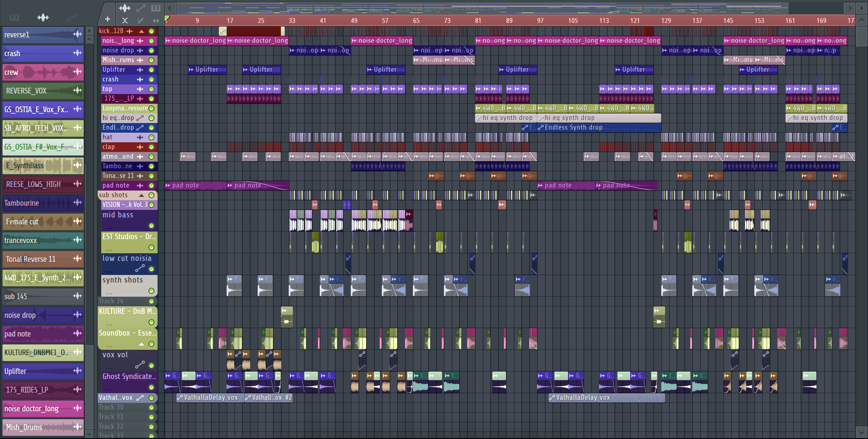The image size is (868, 439).
Task: Click the left arrow of timeline overview scrollbar
Action: [170, 8]
